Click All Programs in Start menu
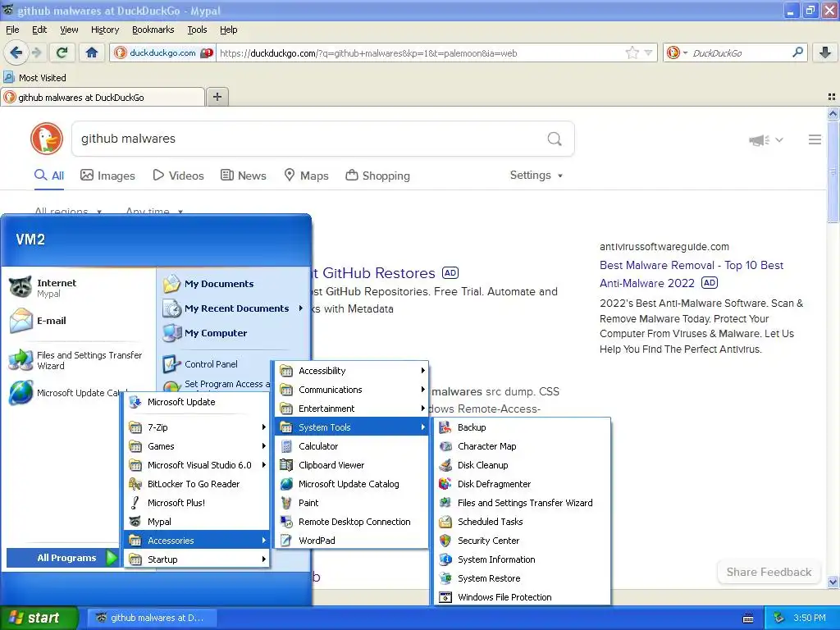The height and width of the screenshot is (630, 840). (62, 558)
